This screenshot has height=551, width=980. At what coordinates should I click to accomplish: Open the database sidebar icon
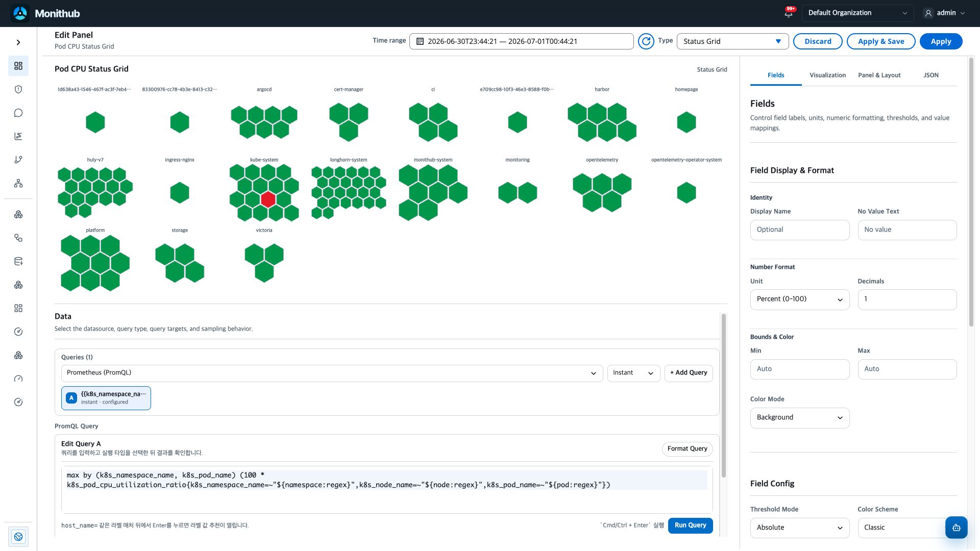(x=18, y=261)
